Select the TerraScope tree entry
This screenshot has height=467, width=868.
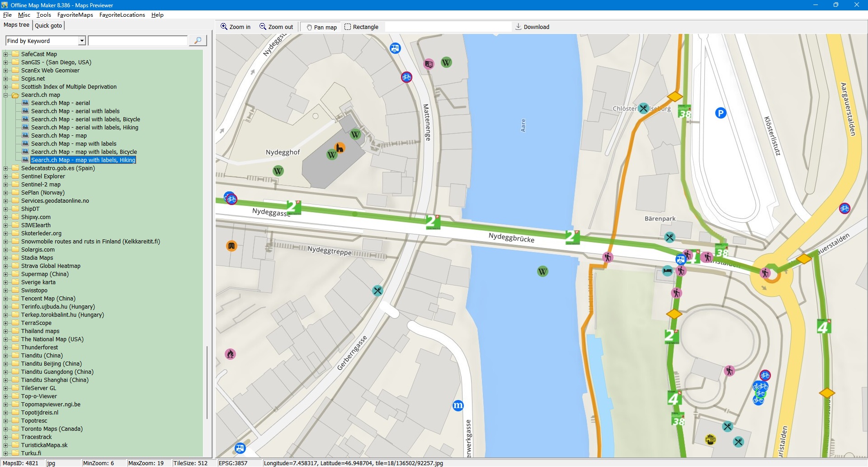coord(36,323)
